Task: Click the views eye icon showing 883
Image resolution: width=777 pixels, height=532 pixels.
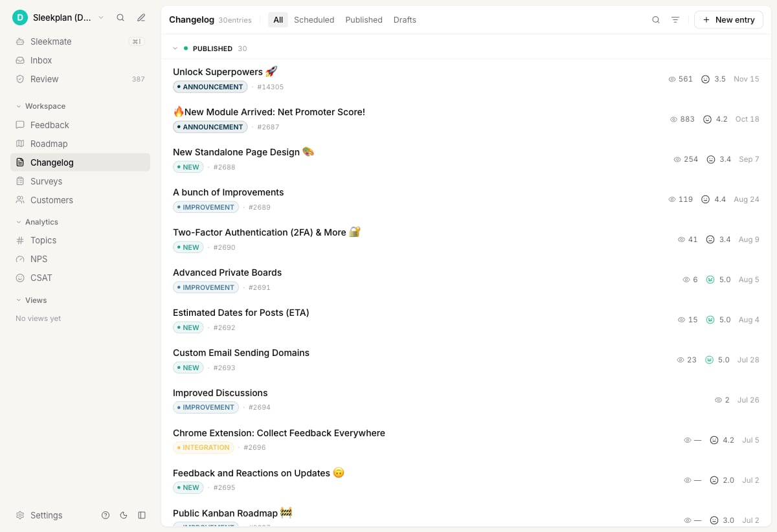Action: (x=673, y=119)
